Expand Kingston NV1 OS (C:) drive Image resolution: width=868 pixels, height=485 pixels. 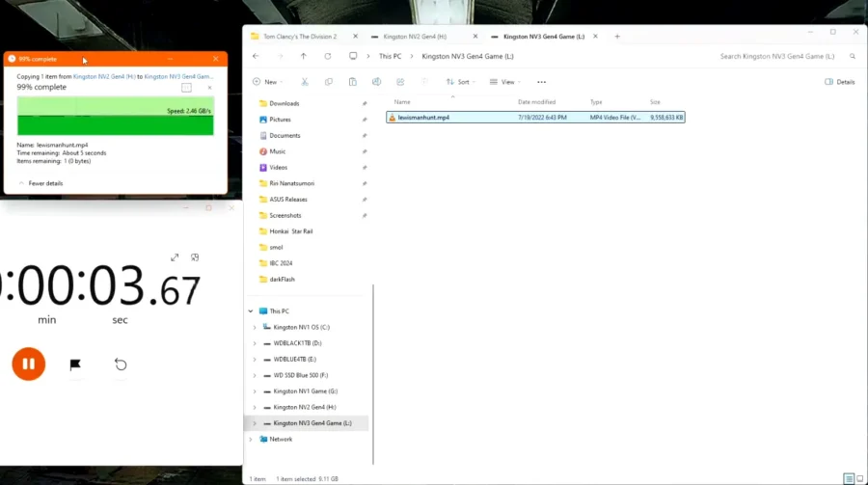(x=255, y=327)
